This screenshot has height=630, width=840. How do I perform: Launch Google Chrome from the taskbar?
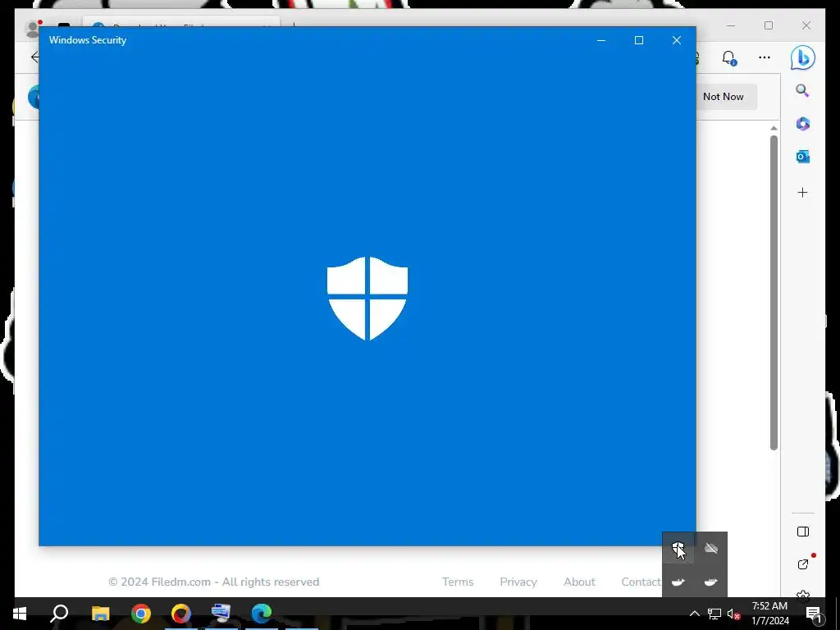pos(141,614)
